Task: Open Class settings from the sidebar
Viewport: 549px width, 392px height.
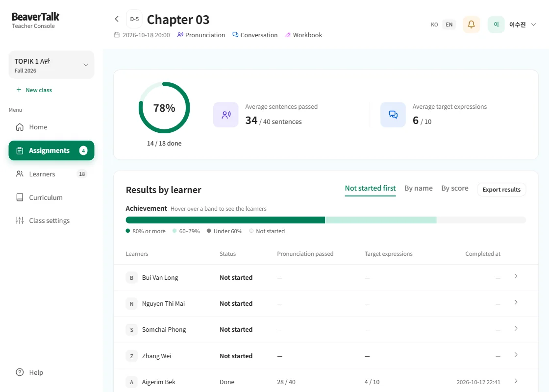Action: [51, 220]
